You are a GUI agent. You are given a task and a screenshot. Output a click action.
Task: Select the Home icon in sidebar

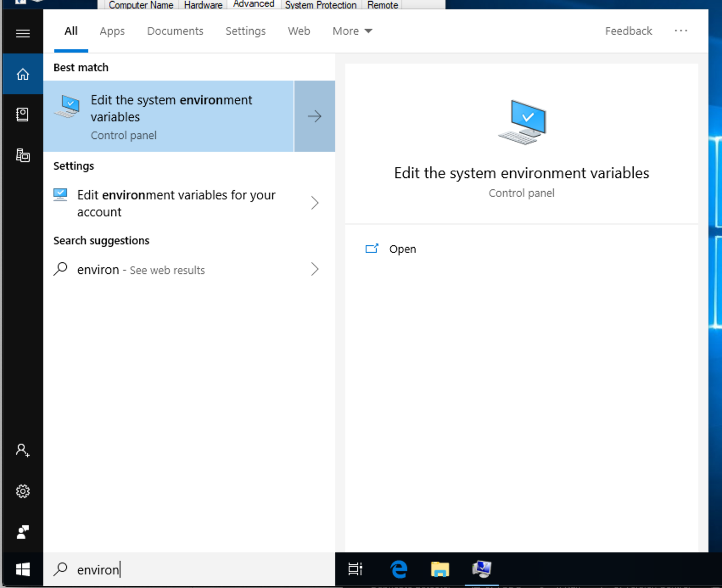23,74
